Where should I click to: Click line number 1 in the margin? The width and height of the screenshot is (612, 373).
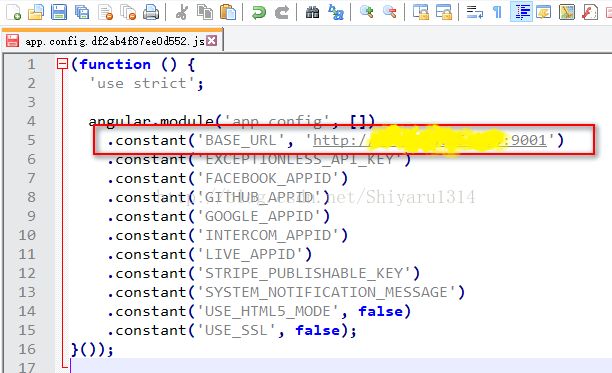tap(31, 64)
